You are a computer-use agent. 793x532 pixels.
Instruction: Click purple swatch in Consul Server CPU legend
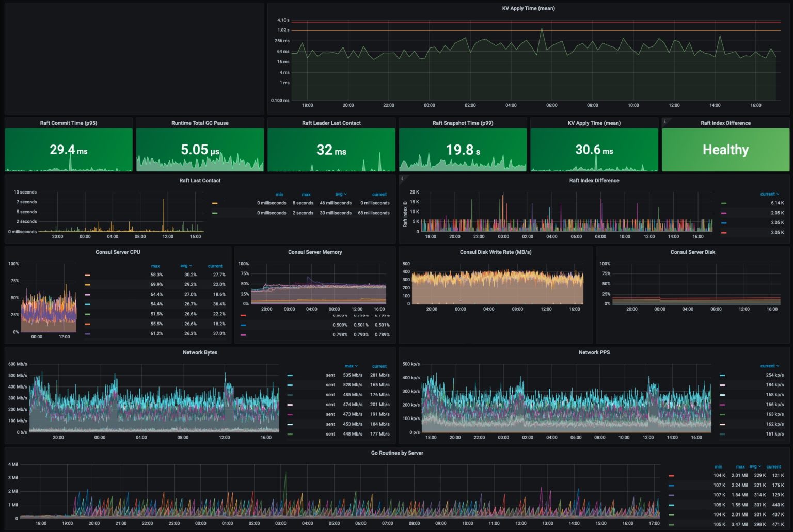pyautogui.click(x=88, y=334)
